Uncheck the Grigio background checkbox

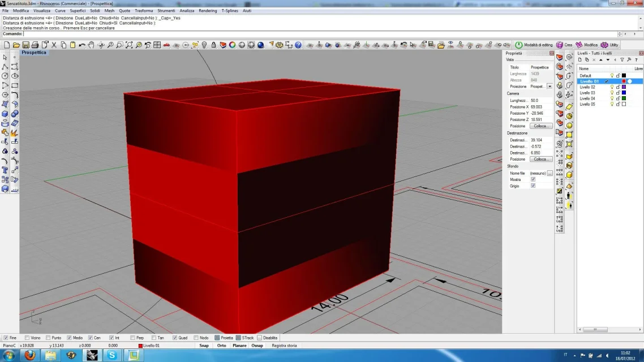click(x=533, y=186)
